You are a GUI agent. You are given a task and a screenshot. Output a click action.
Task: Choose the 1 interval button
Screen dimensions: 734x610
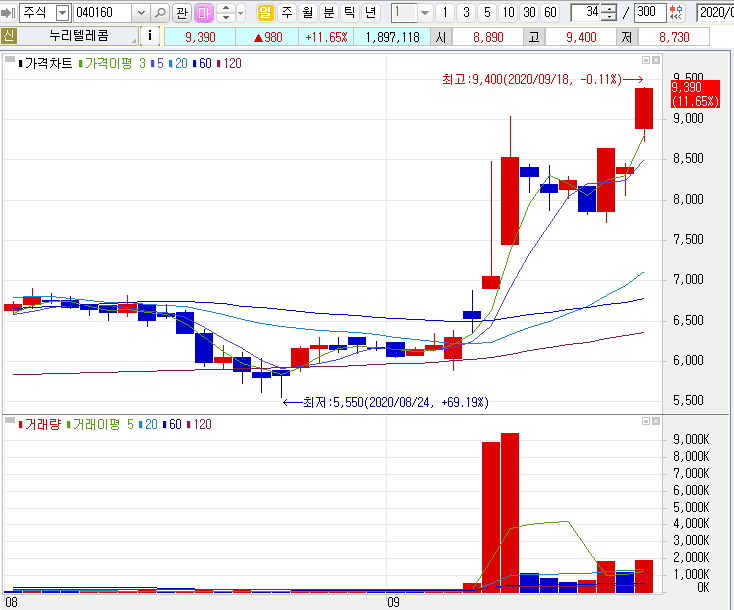(445, 13)
